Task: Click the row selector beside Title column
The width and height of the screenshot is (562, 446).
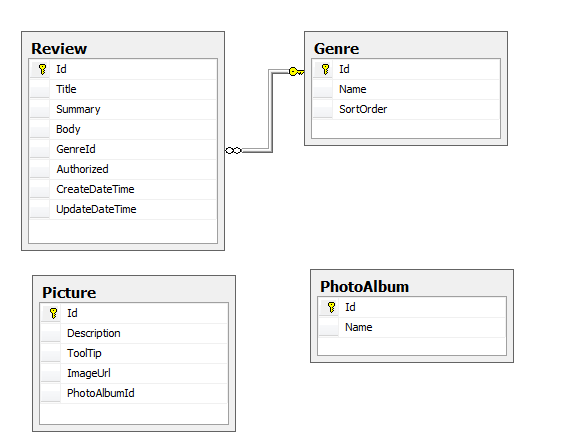Action: click(x=40, y=89)
